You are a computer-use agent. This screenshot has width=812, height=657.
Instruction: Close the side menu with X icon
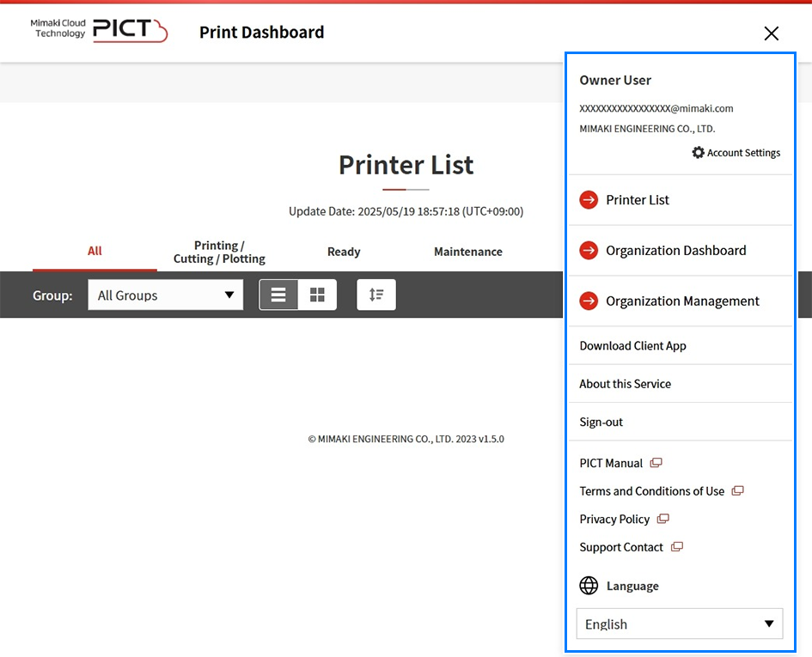click(771, 33)
